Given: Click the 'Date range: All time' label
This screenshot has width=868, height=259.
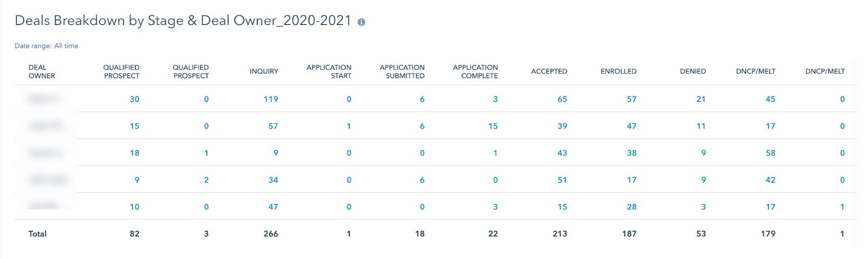Looking at the screenshot, I should click(47, 46).
